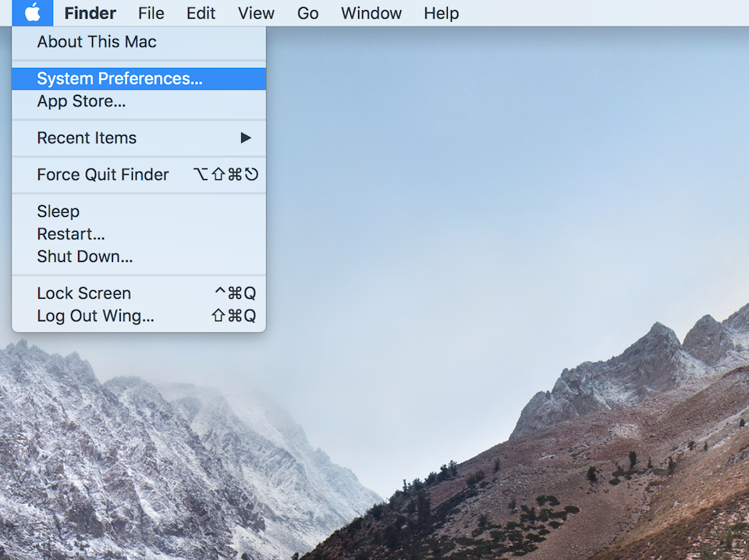Open the View menu
Viewport: 749px width, 560px height.
point(256,13)
